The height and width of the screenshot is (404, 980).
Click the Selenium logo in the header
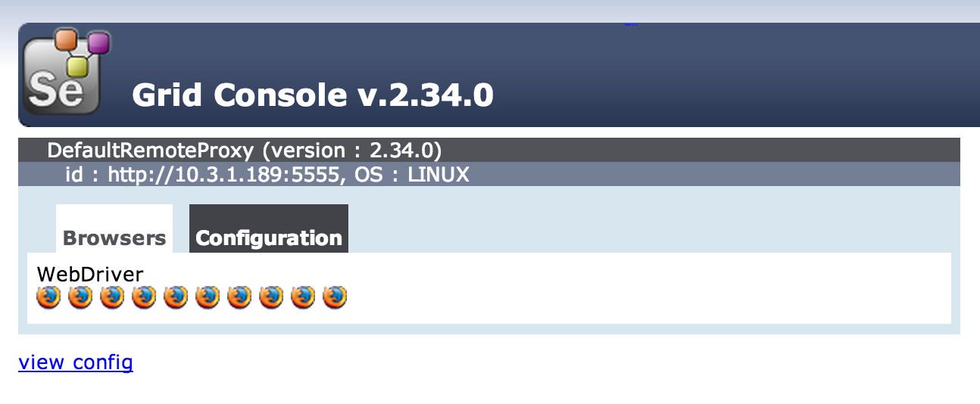(x=65, y=73)
